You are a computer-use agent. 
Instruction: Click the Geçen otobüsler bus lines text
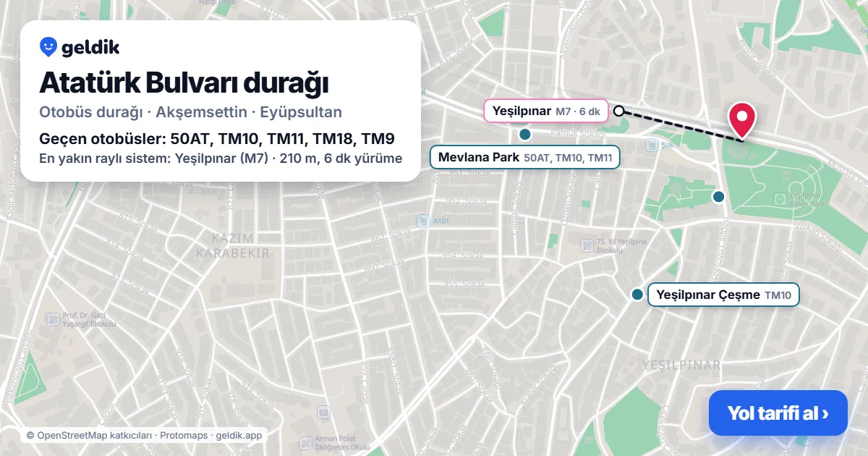217,139
